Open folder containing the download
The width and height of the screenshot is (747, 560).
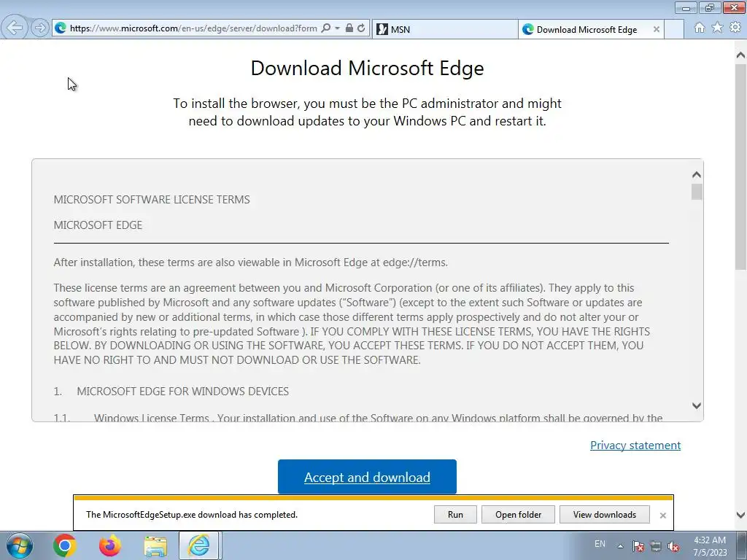[518, 515]
